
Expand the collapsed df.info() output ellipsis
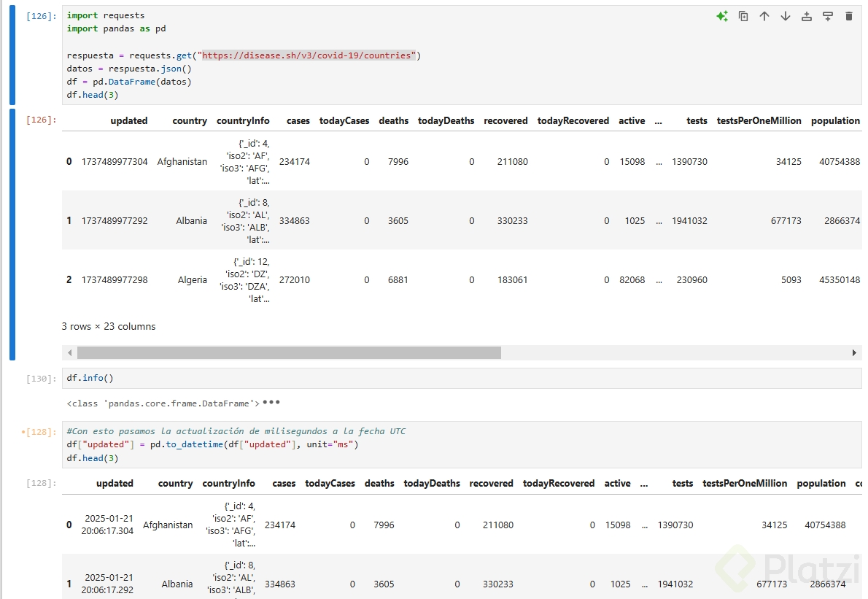coord(271,403)
